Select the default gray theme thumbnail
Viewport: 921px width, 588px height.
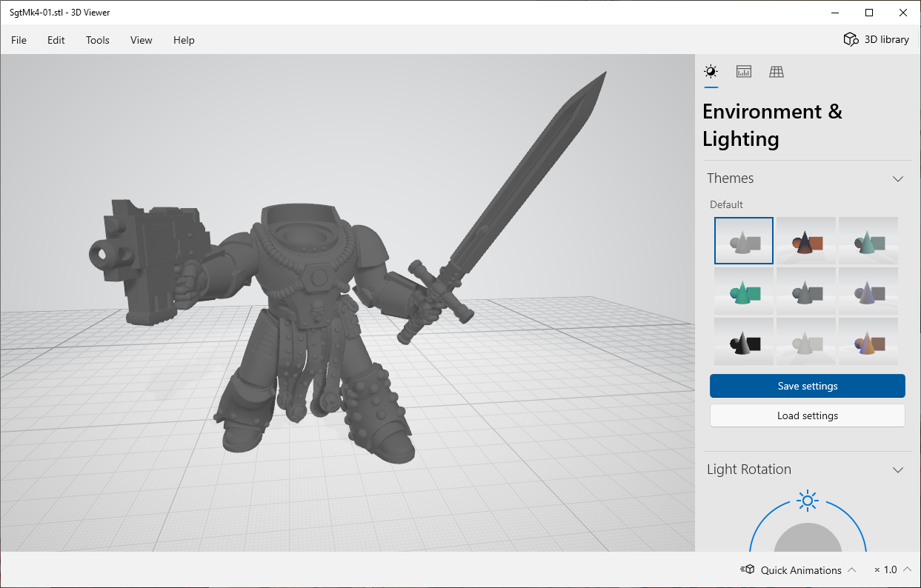(744, 241)
